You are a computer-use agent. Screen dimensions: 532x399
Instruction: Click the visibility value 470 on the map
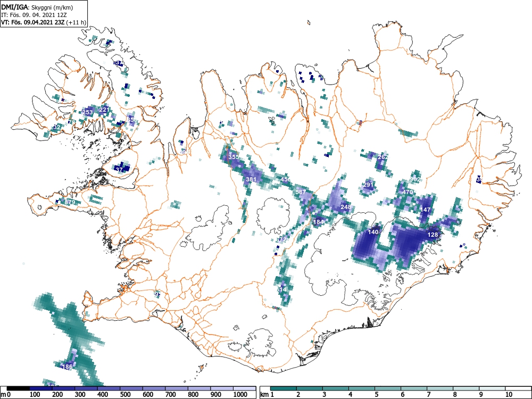click(x=408, y=192)
